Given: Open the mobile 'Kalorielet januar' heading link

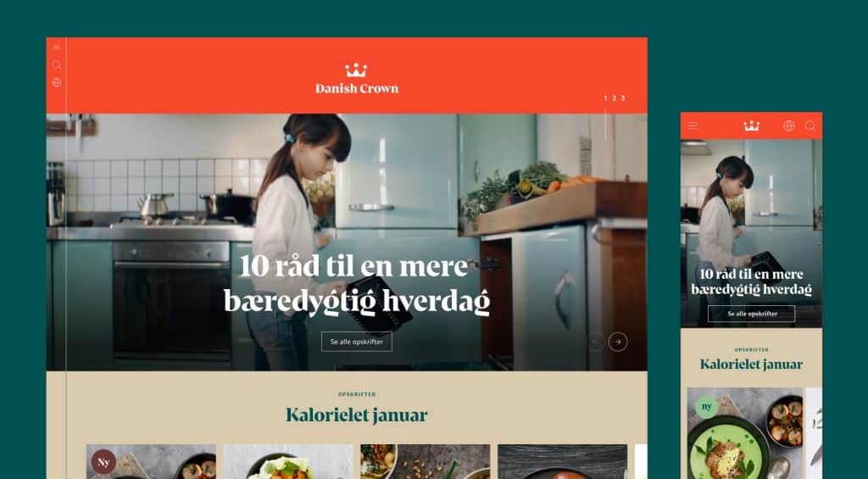Looking at the screenshot, I should [x=751, y=364].
